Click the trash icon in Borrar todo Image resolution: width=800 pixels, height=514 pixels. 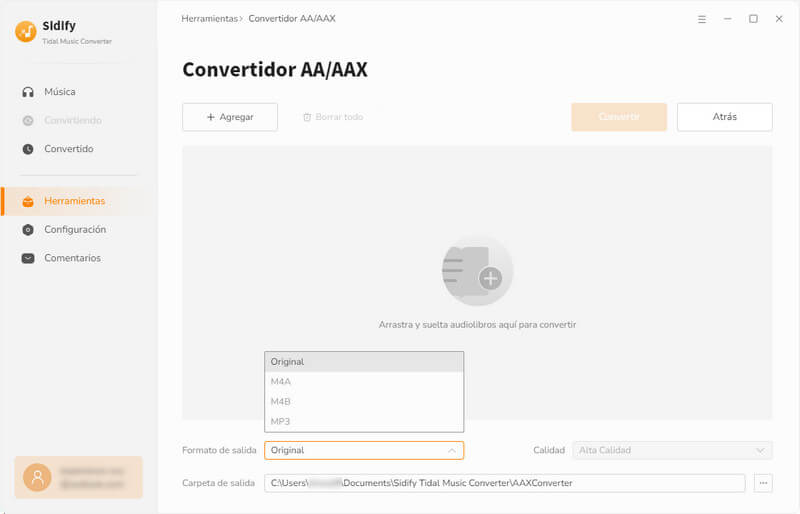point(307,117)
